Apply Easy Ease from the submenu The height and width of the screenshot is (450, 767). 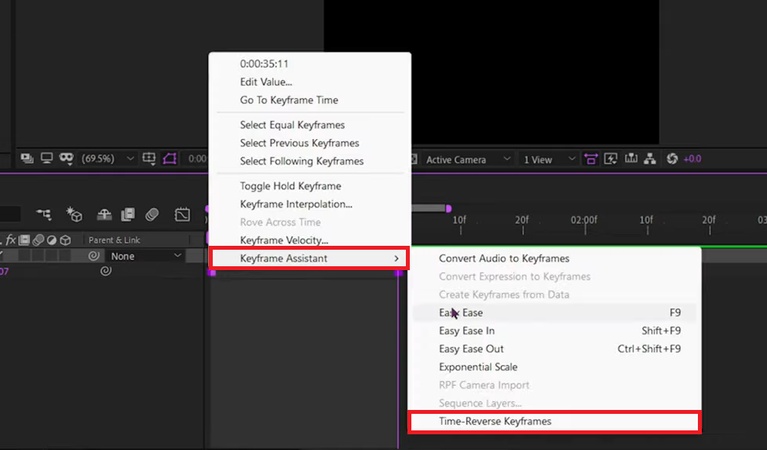click(554, 313)
